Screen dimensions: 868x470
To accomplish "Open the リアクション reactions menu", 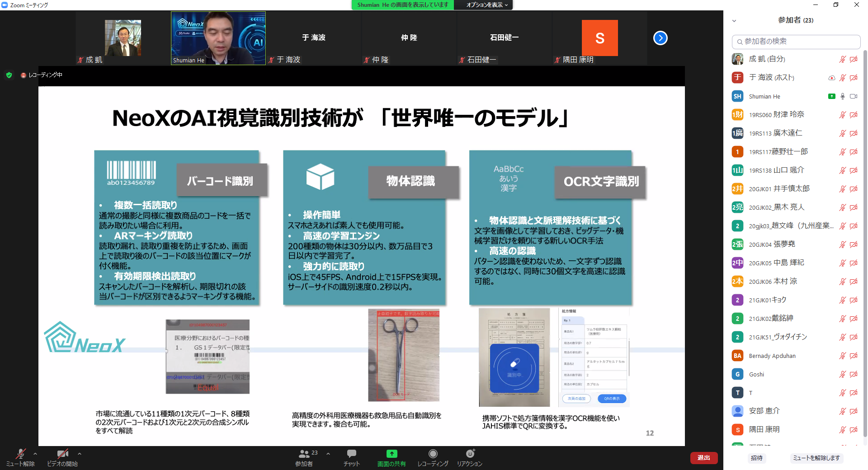I will tap(470, 457).
